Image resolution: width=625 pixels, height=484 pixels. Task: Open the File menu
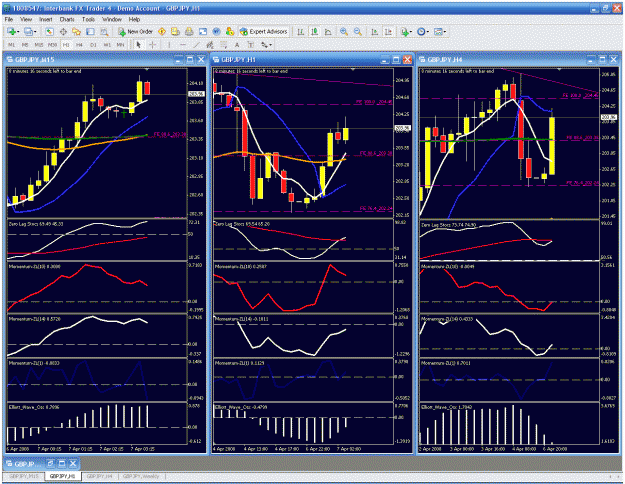(9, 19)
